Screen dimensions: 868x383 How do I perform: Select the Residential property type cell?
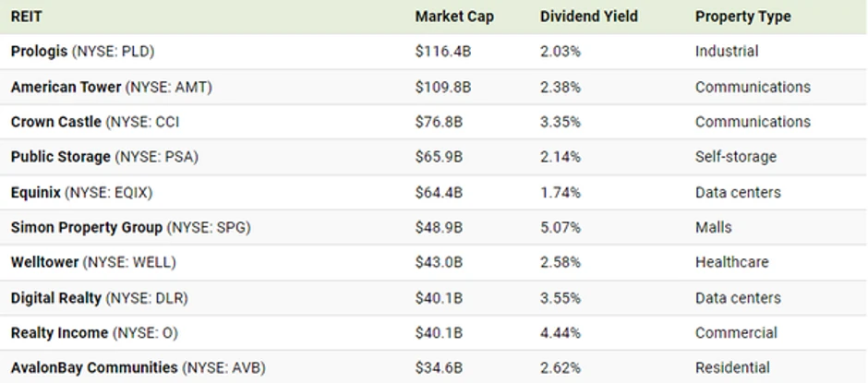click(732, 367)
